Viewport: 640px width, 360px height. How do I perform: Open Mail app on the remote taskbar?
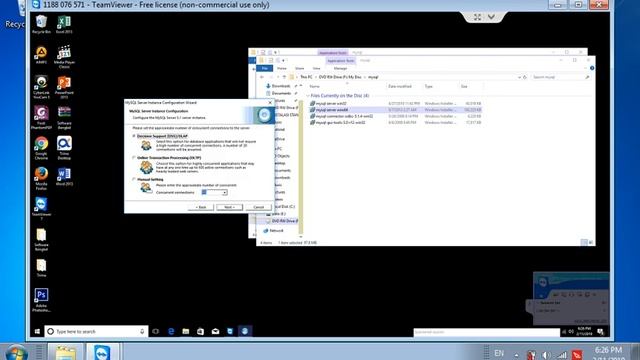click(215, 331)
